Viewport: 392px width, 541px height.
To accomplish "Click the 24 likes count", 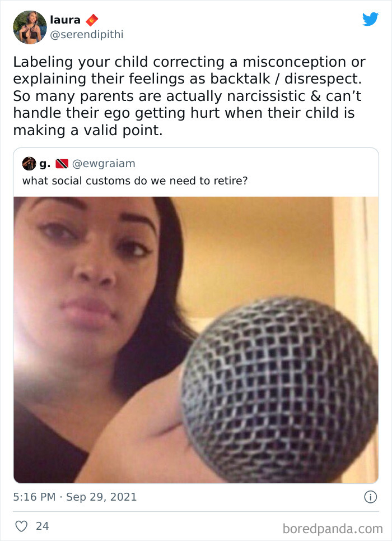I will point(42,526).
